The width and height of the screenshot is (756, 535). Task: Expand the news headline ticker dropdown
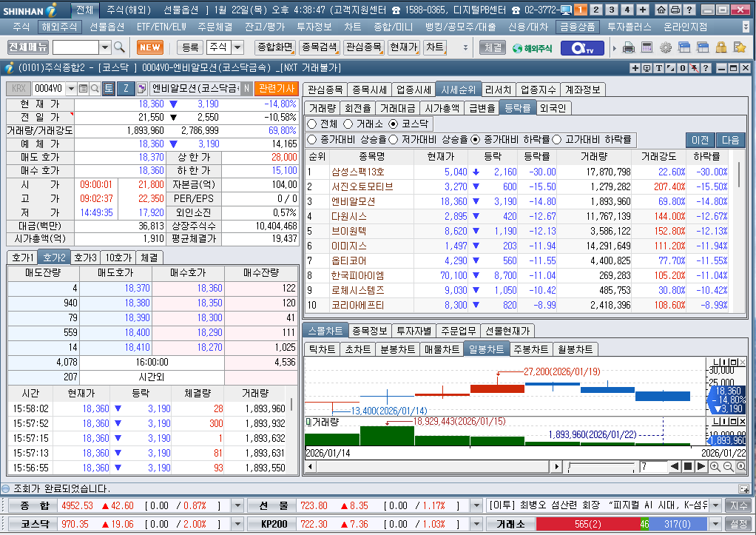pos(715,505)
